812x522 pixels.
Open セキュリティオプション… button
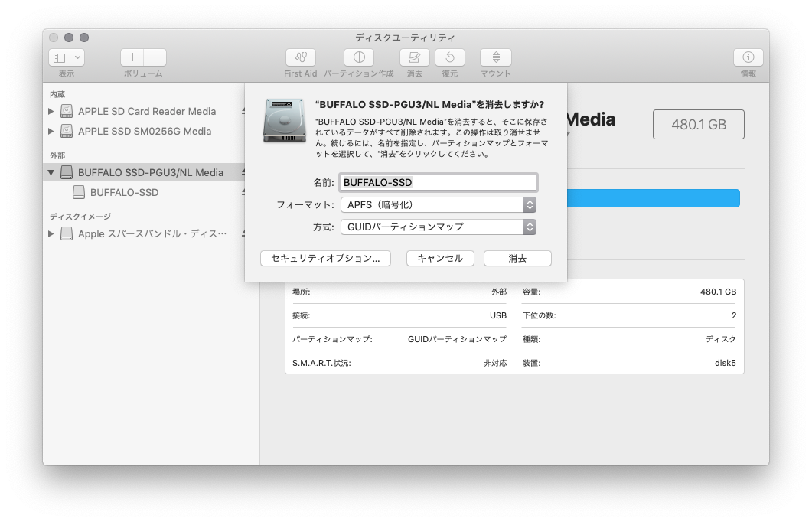[x=325, y=259]
